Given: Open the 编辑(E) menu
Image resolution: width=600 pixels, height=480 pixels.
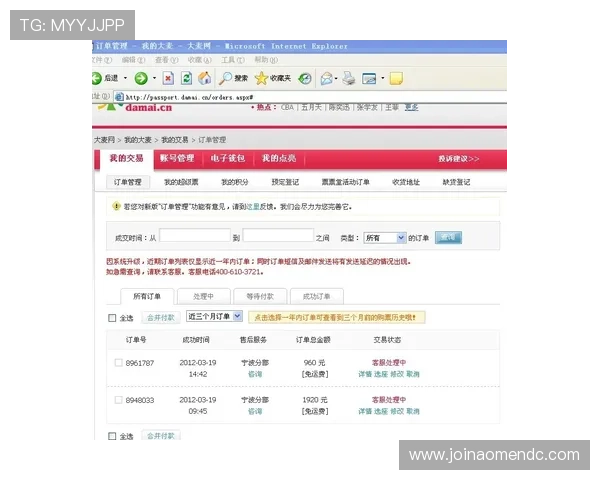Looking at the screenshot, I should 134,60.
